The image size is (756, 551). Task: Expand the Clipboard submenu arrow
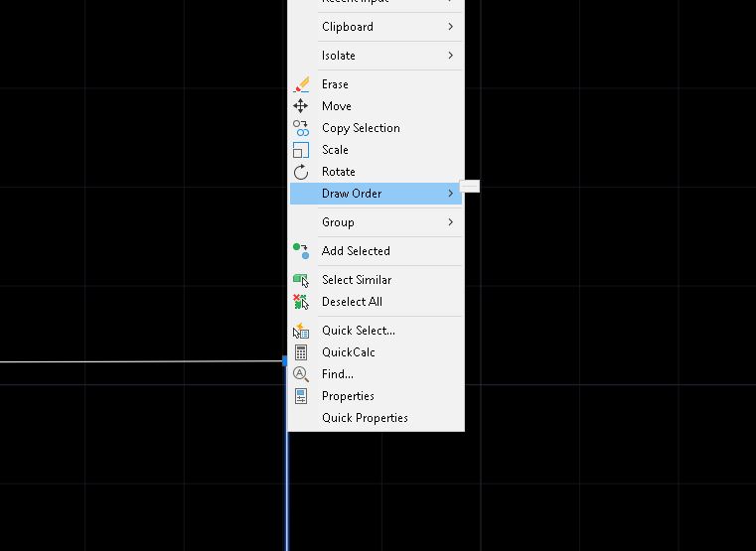click(450, 27)
